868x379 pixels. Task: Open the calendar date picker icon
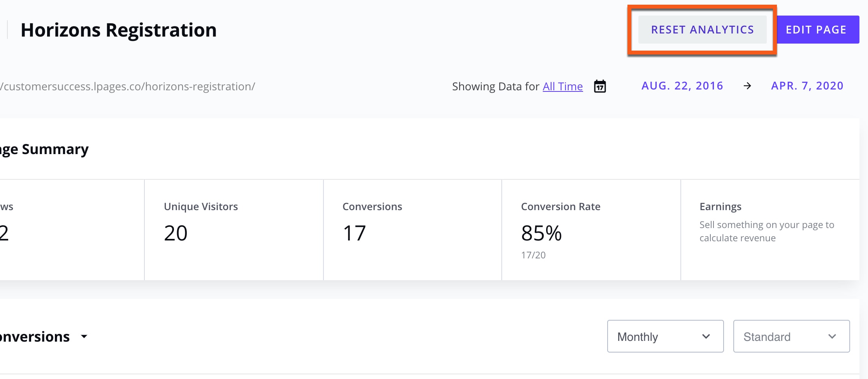600,86
